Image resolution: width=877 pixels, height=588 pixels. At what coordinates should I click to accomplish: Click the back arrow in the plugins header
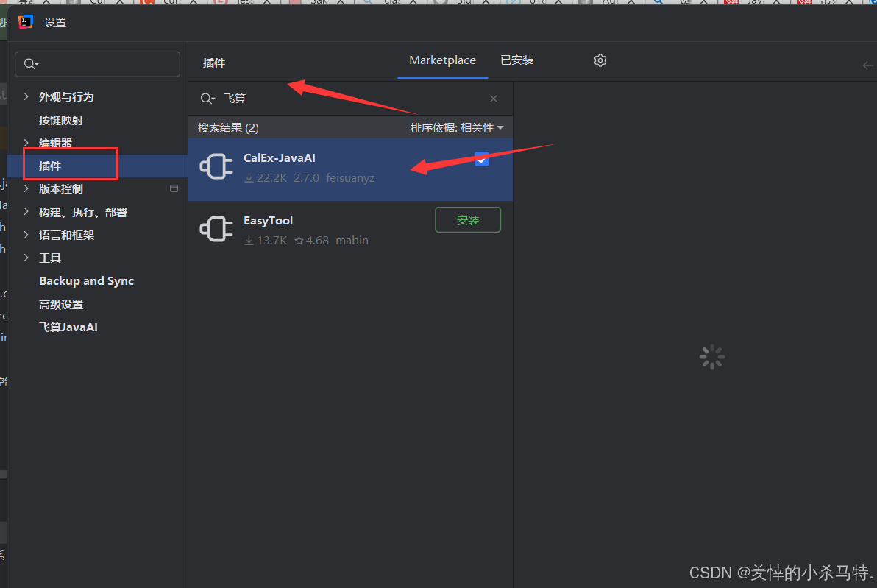point(868,65)
